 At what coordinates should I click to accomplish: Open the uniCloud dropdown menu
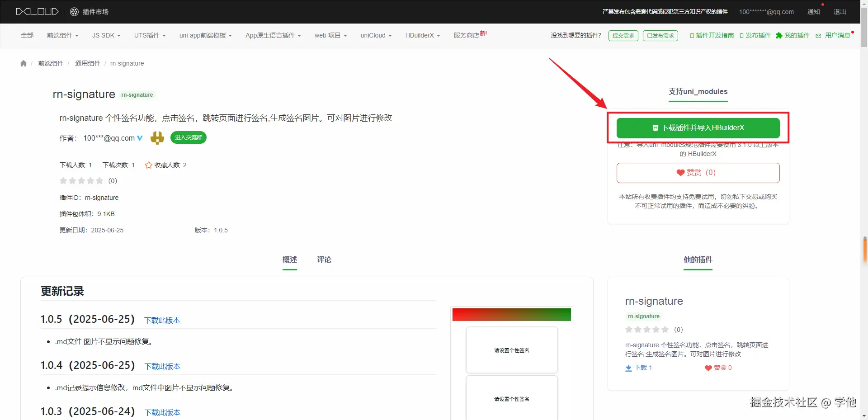click(376, 35)
